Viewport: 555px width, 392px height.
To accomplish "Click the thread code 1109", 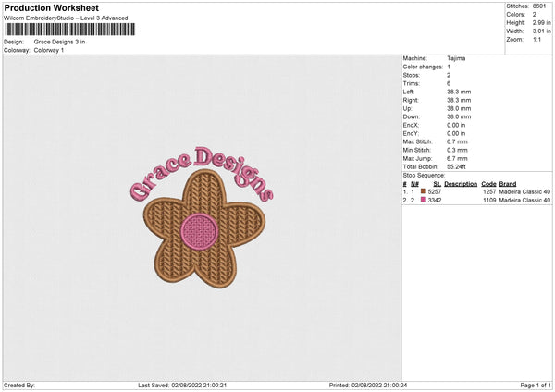I will [489, 201].
